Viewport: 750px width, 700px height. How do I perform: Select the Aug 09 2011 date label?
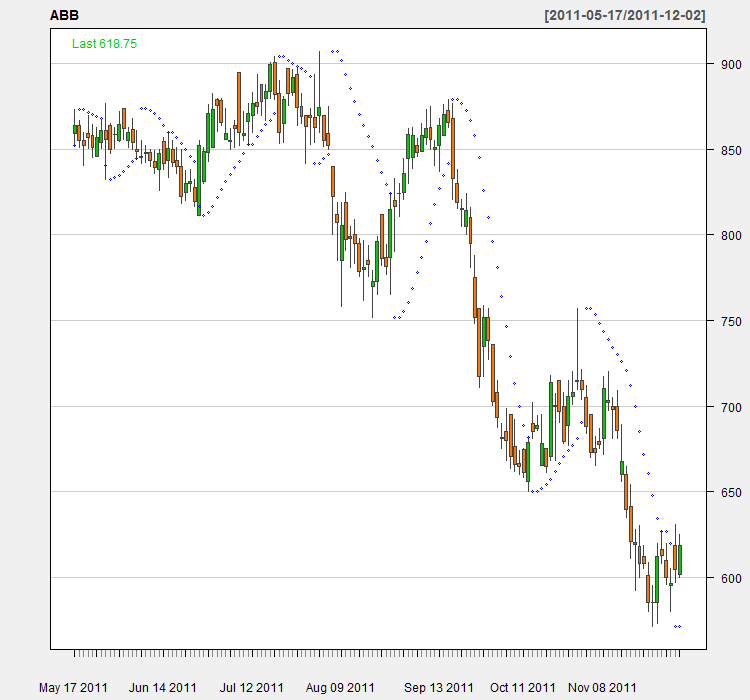pos(341,688)
